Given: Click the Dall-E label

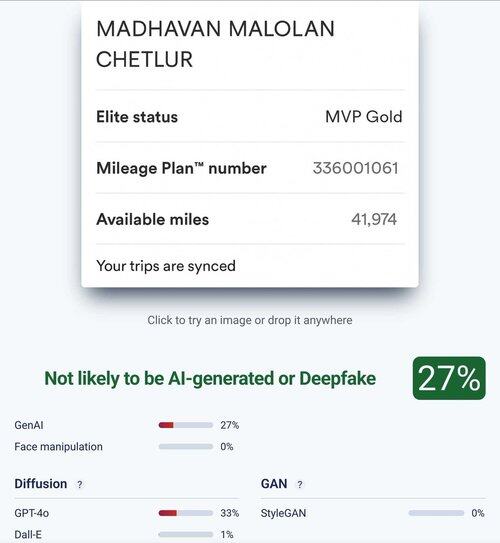Looking at the screenshot, I should [x=28, y=534].
